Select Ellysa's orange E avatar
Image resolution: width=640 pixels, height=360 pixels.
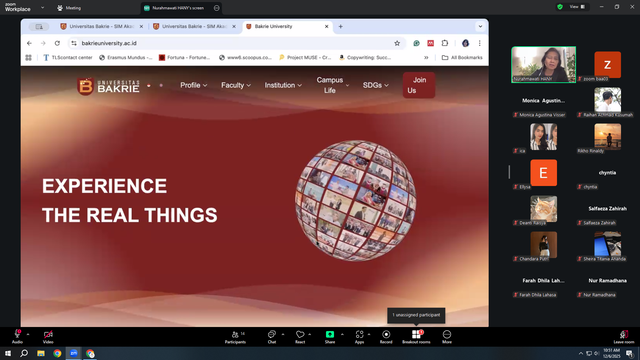(x=543, y=173)
